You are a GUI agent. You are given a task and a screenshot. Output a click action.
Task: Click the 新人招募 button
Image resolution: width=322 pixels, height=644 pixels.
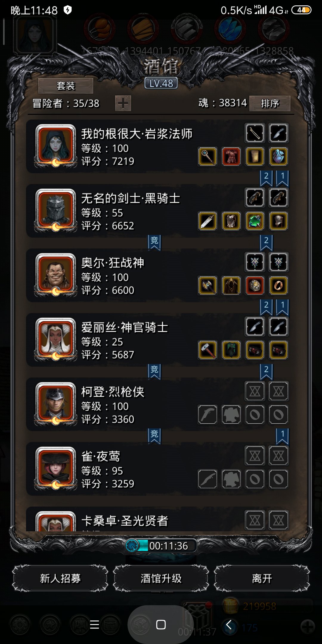pos(60,578)
